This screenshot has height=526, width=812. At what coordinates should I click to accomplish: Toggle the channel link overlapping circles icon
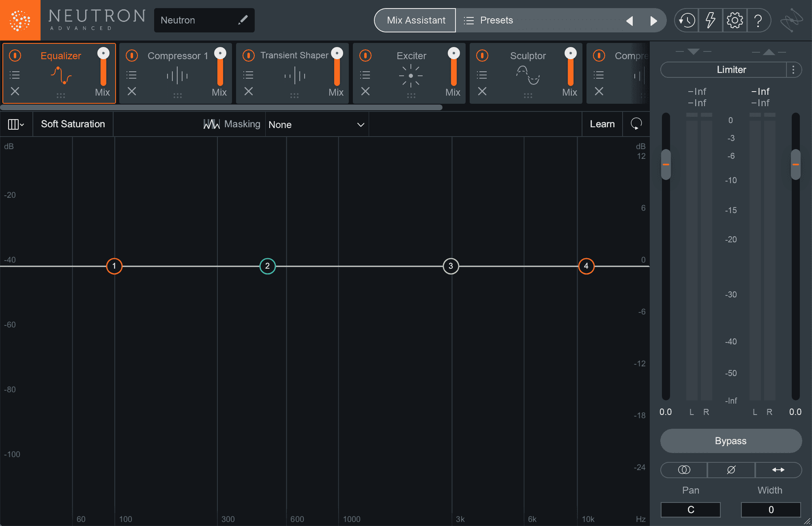[684, 470]
